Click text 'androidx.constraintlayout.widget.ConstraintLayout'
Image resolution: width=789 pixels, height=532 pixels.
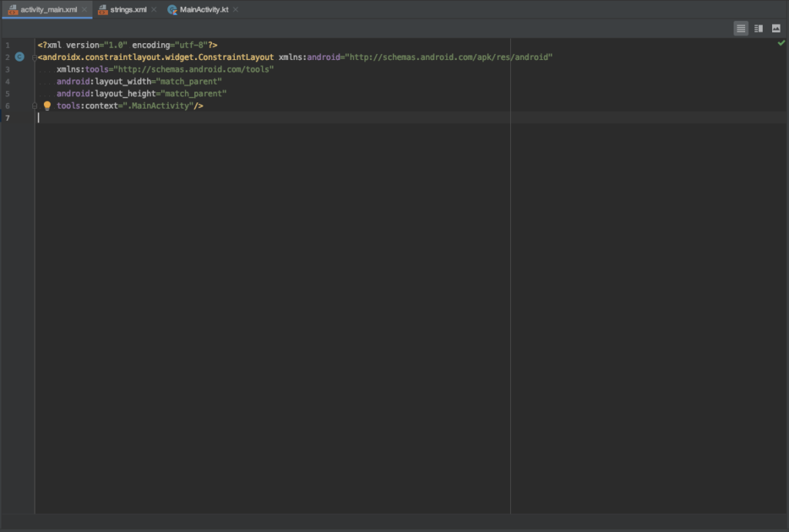point(158,57)
